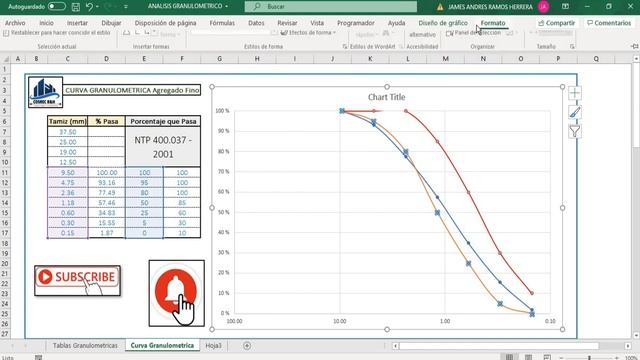The height and width of the screenshot is (360, 640).
Task: Select cell with value 57.46
Action: 107,202
